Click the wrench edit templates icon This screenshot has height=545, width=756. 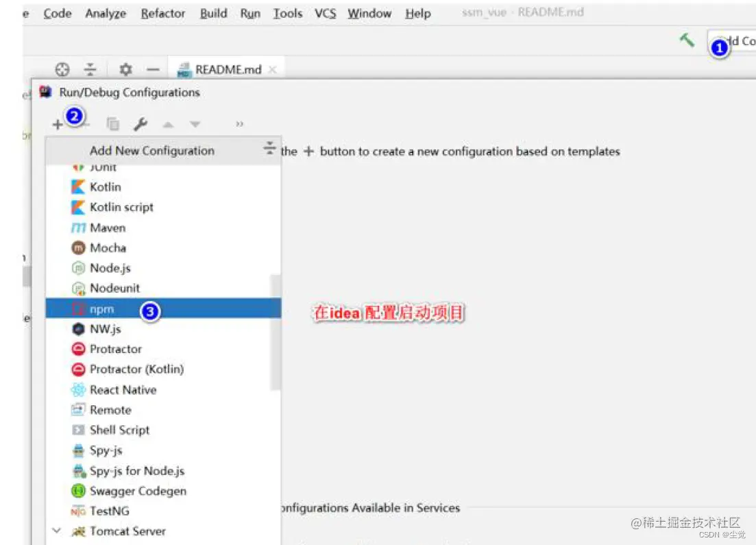click(x=141, y=124)
